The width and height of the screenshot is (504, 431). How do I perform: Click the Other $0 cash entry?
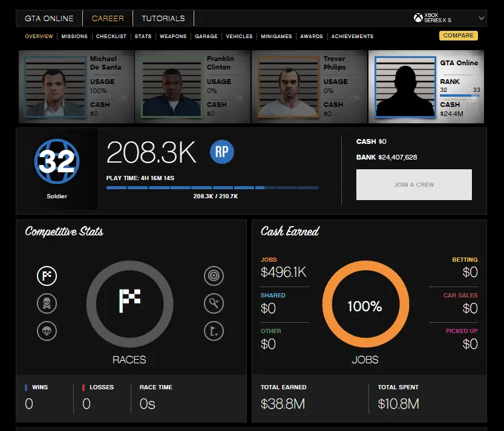[270, 339]
